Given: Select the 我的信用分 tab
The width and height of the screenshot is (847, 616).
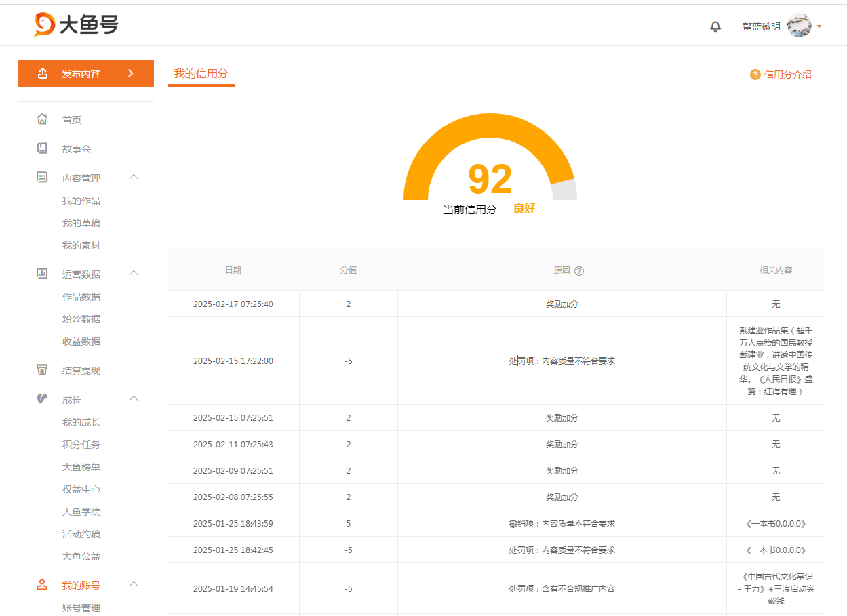Looking at the screenshot, I should 201,74.
